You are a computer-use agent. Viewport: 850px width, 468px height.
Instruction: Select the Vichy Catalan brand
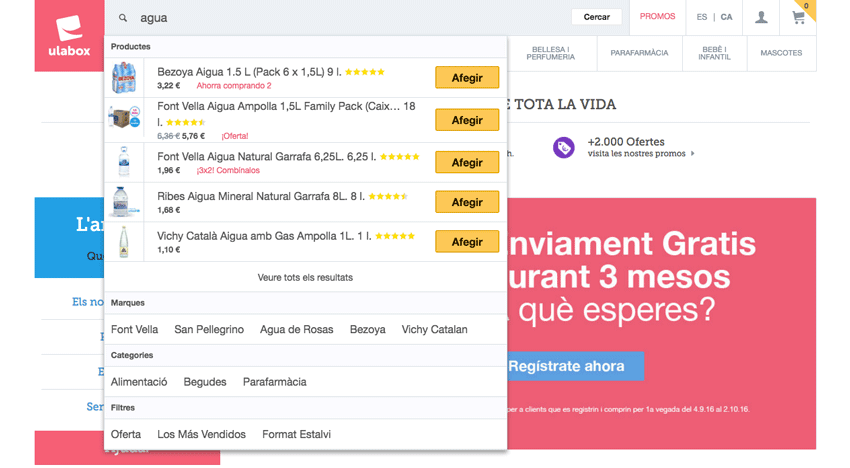click(434, 329)
